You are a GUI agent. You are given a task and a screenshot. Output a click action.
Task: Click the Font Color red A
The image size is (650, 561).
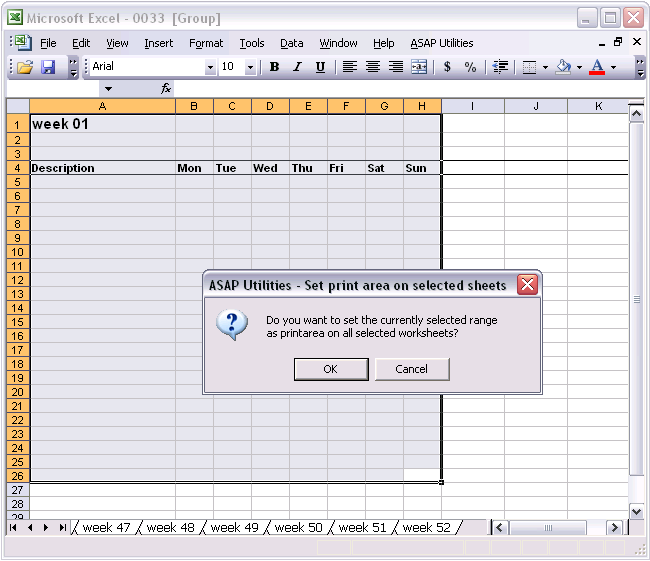(597, 67)
